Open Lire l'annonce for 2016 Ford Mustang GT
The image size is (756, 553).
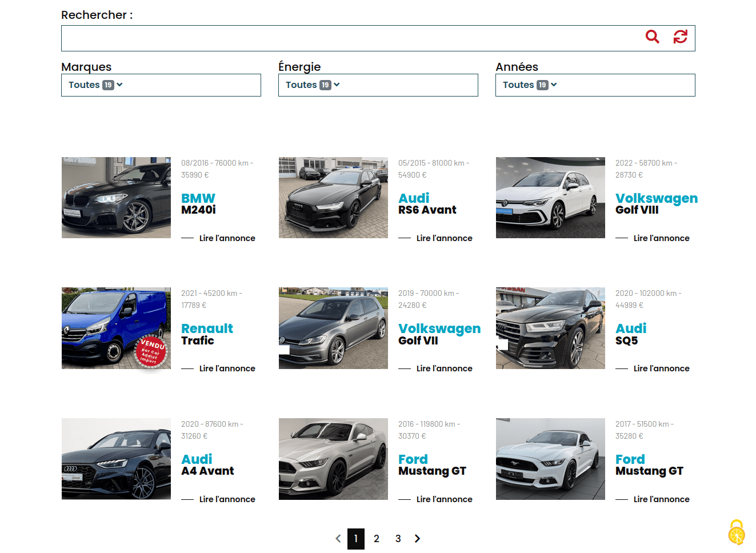(444, 499)
